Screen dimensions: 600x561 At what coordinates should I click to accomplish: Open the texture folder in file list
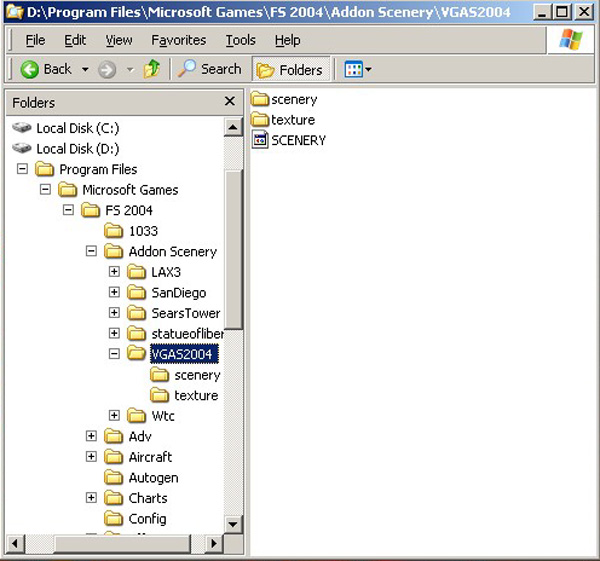(283, 120)
